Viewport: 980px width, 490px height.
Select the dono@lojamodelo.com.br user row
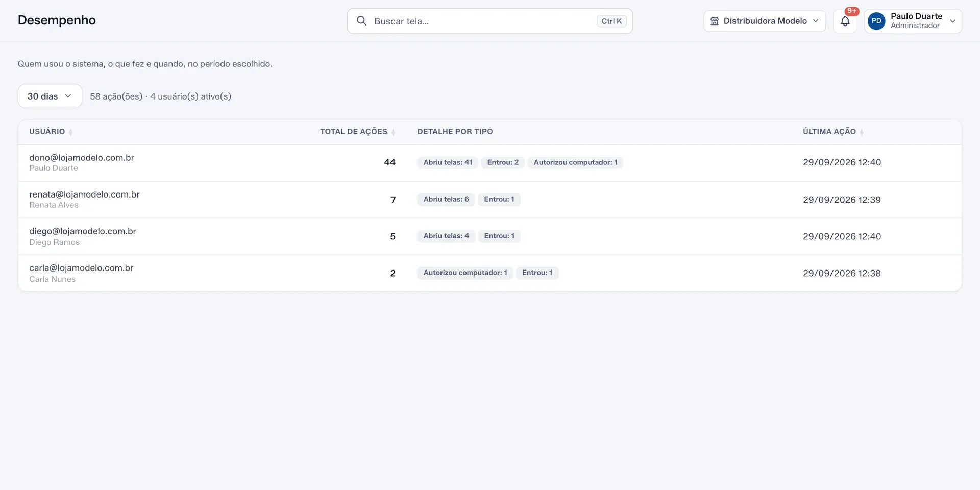coord(490,163)
